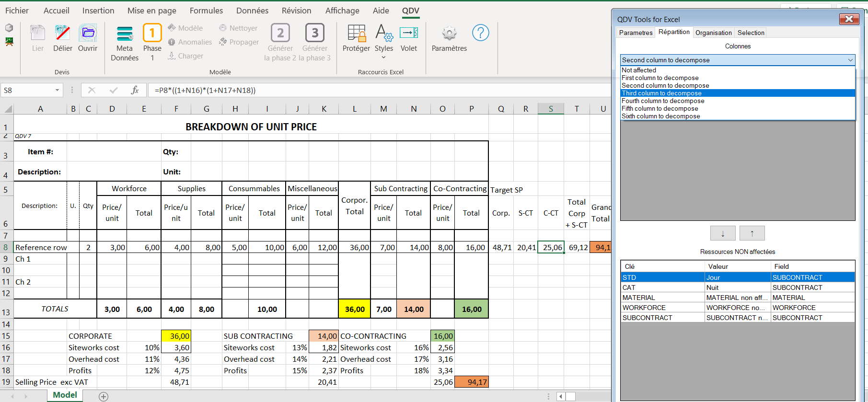
Task: Click the Charger command
Action: click(185, 56)
